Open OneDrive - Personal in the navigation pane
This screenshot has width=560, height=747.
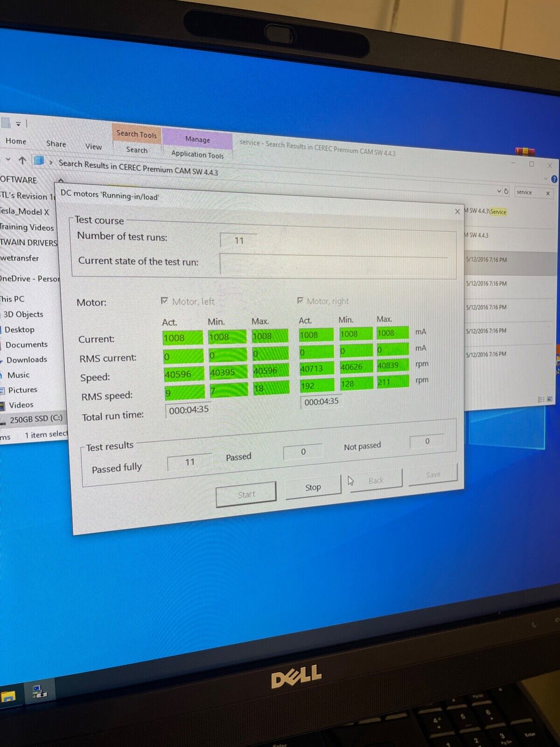[x=30, y=279]
